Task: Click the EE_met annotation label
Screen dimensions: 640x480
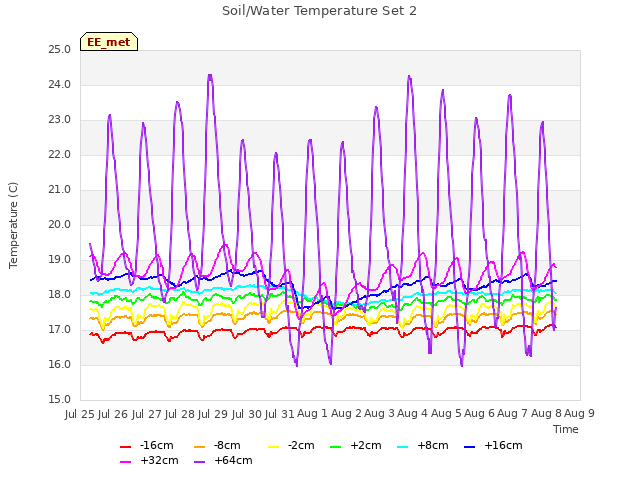Action: (x=109, y=42)
